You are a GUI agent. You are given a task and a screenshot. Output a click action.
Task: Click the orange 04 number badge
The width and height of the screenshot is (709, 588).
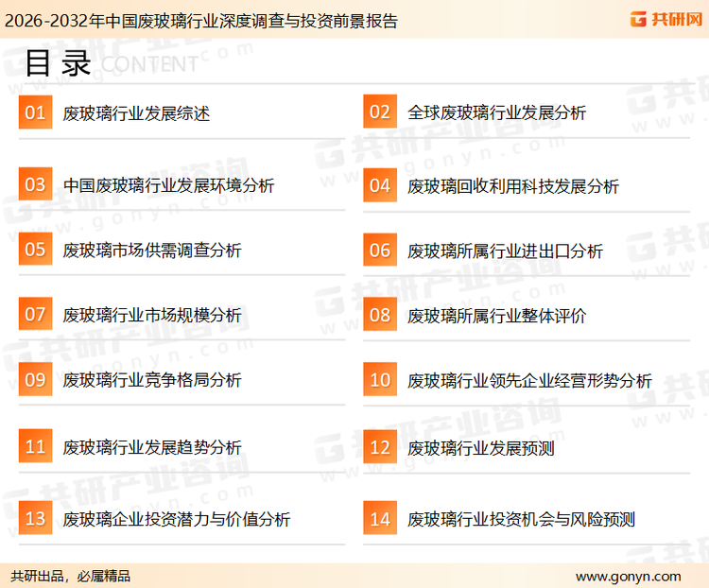point(380,185)
